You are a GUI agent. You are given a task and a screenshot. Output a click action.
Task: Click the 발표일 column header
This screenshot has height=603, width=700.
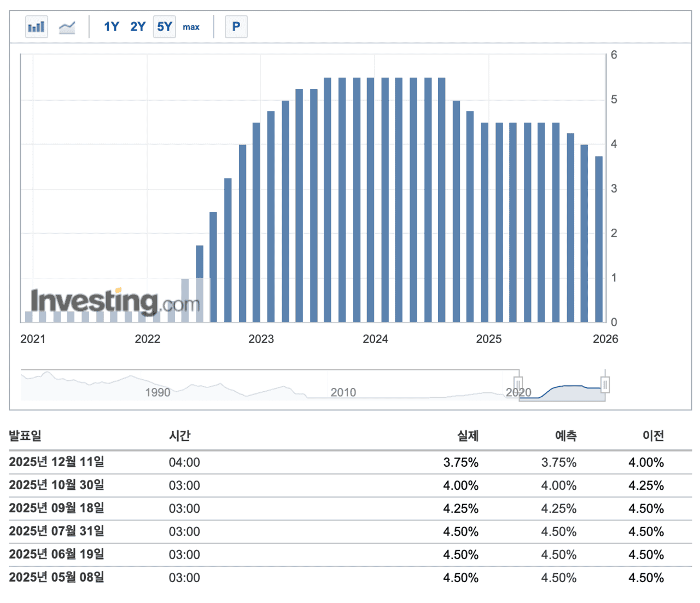point(26,436)
